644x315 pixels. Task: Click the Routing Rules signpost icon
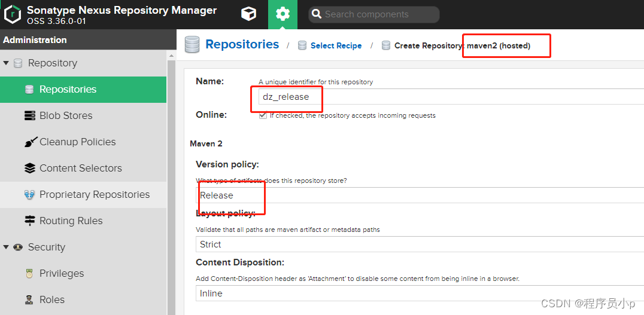coord(29,221)
